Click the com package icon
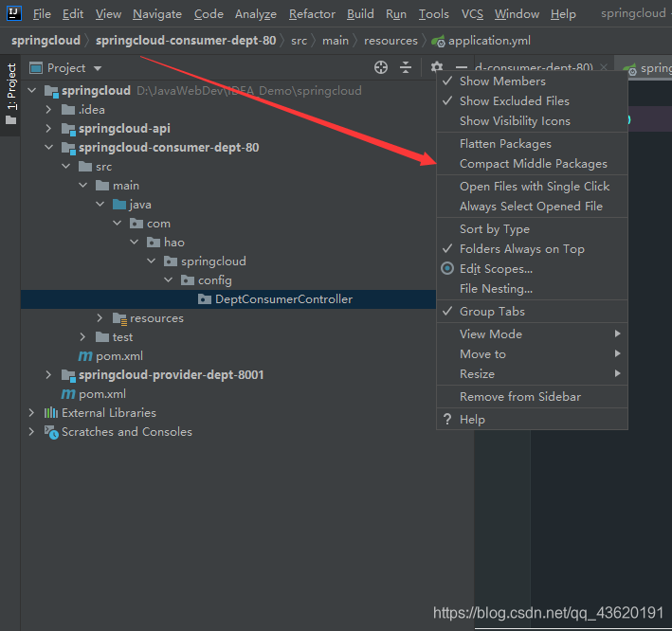Screen dimensions: 672x631 point(136,224)
